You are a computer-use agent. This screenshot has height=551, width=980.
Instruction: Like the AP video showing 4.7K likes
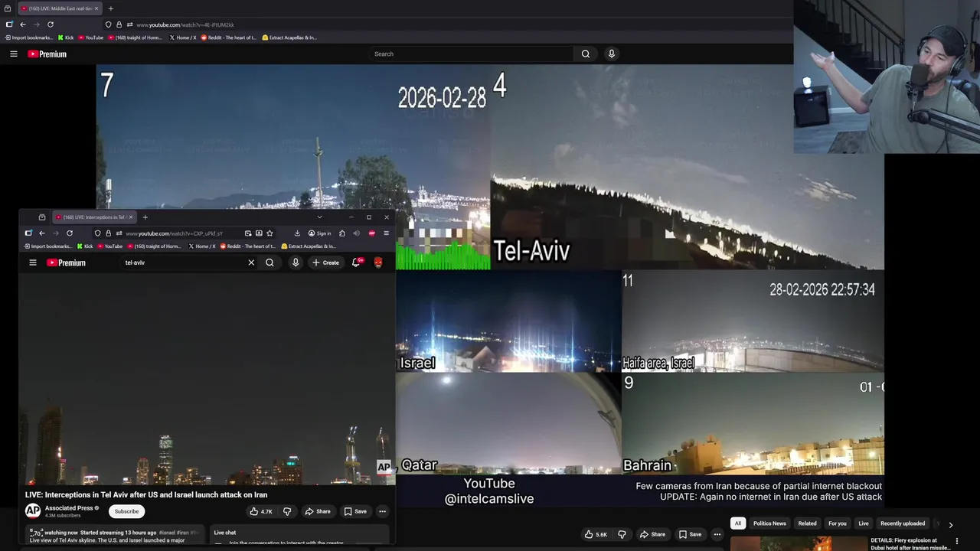pyautogui.click(x=261, y=511)
